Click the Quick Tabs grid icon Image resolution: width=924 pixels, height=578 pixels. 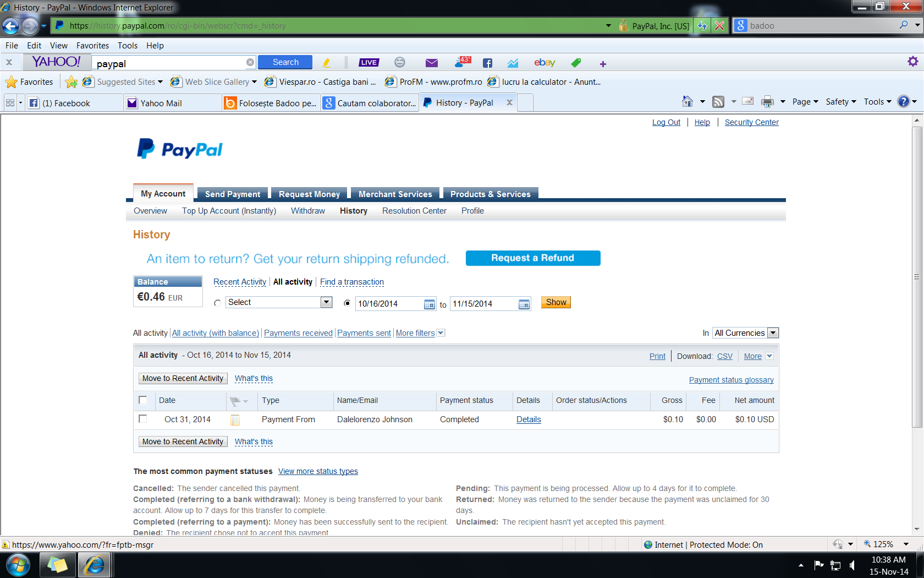coord(10,103)
